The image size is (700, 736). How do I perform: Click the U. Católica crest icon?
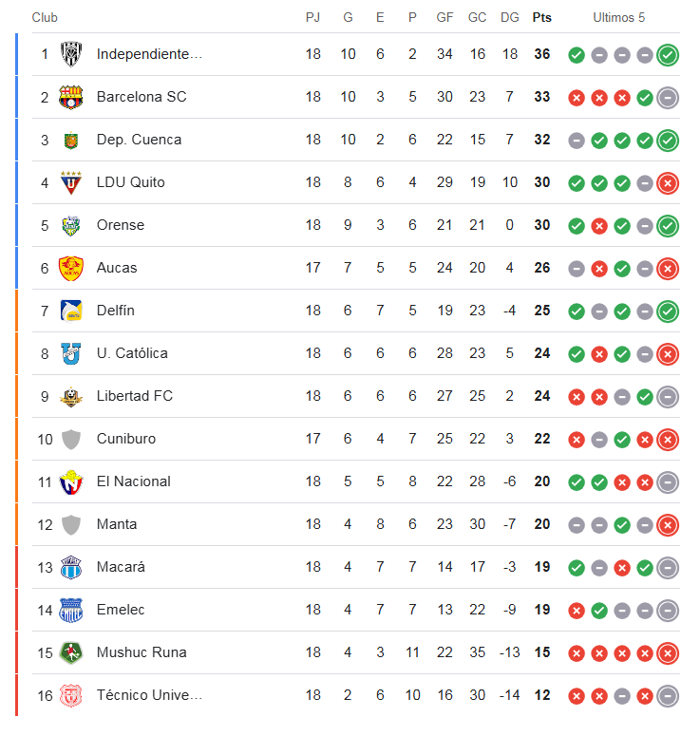coord(71,353)
